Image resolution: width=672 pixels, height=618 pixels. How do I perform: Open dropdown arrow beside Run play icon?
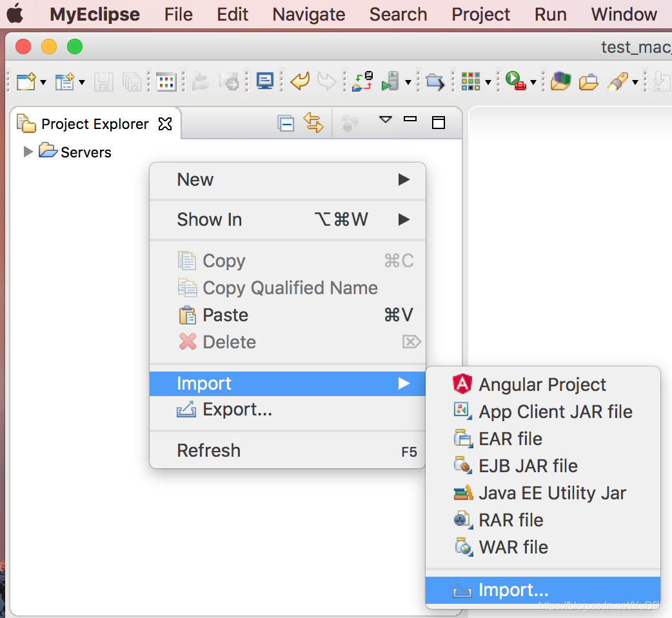[x=533, y=82]
